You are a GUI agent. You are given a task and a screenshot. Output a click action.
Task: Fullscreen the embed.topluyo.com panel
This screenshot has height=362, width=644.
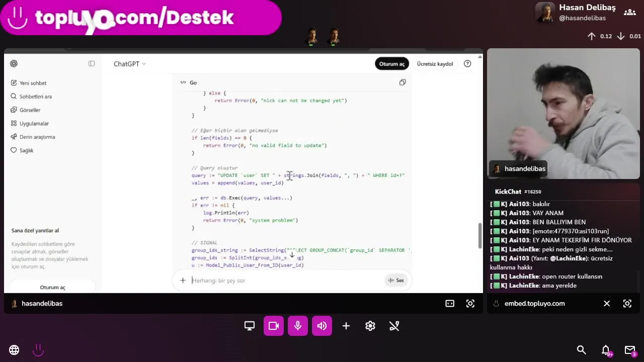tap(627, 304)
